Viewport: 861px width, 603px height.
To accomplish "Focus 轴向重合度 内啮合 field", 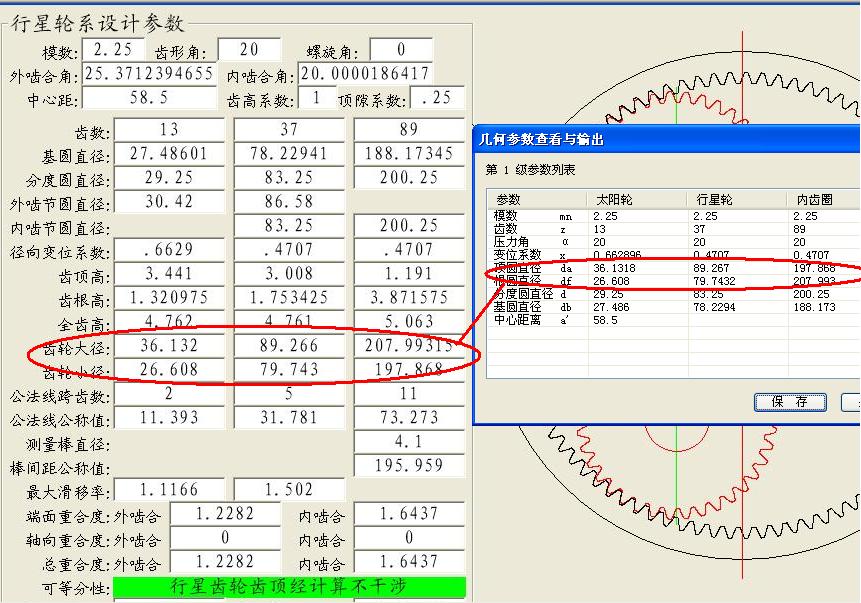I will coord(409,538).
